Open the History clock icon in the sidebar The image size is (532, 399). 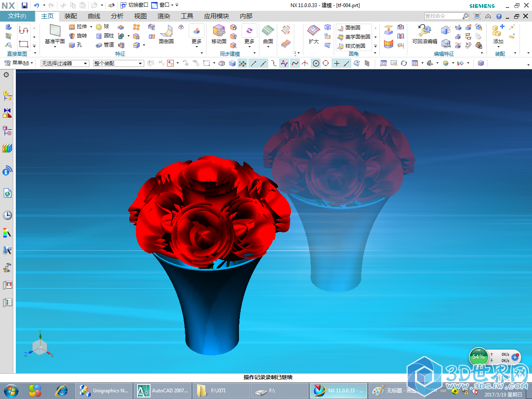click(7, 215)
